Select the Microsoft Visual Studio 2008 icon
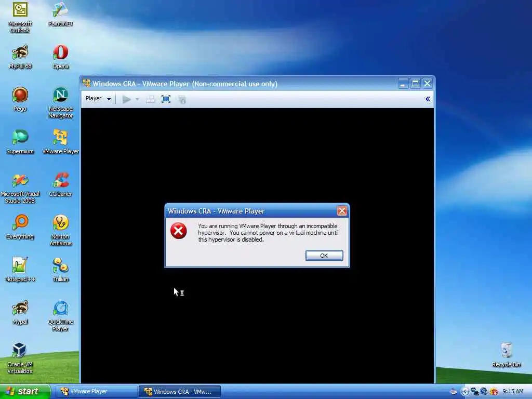 click(x=20, y=188)
